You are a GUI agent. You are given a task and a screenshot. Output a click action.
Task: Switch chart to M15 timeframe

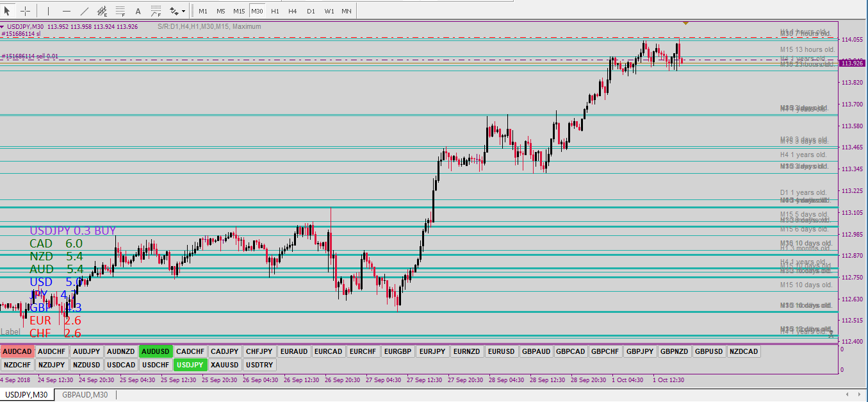pos(239,11)
